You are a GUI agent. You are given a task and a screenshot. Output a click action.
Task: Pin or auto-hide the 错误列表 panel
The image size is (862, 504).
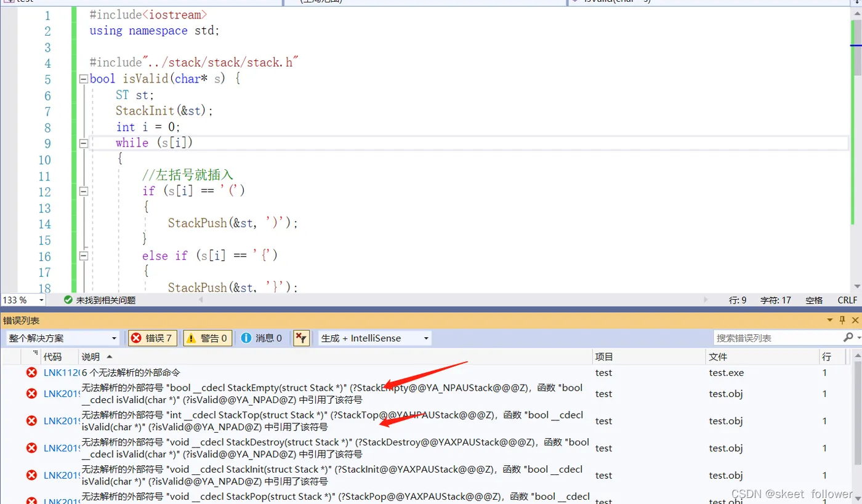(x=843, y=320)
